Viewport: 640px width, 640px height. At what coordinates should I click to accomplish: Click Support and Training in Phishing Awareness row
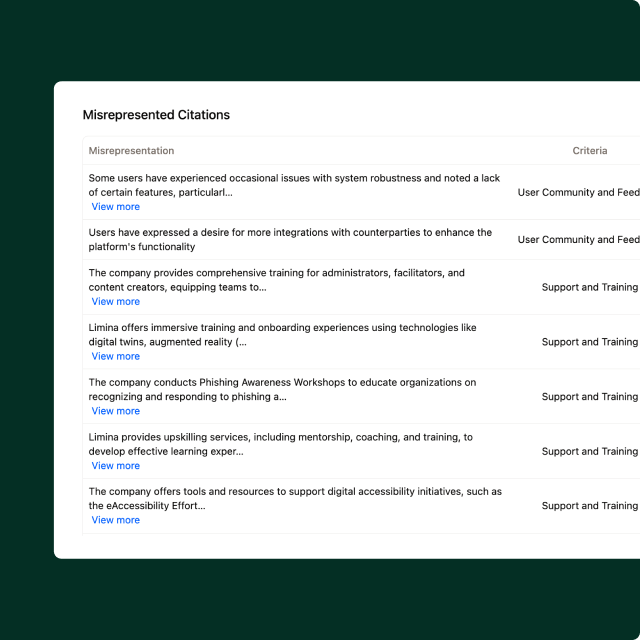(589, 396)
